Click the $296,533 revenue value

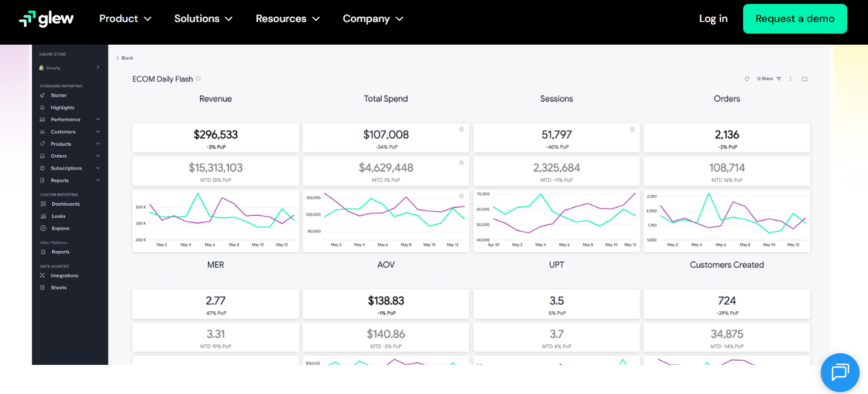point(216,135)
